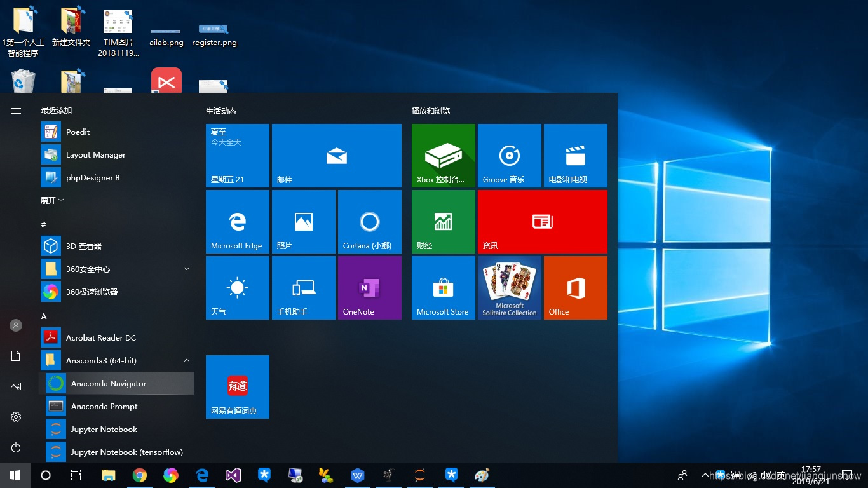The height and width of the screenshot is (488, 868).
Task: Select register.png on the desktop
Action: coord(214,35)
